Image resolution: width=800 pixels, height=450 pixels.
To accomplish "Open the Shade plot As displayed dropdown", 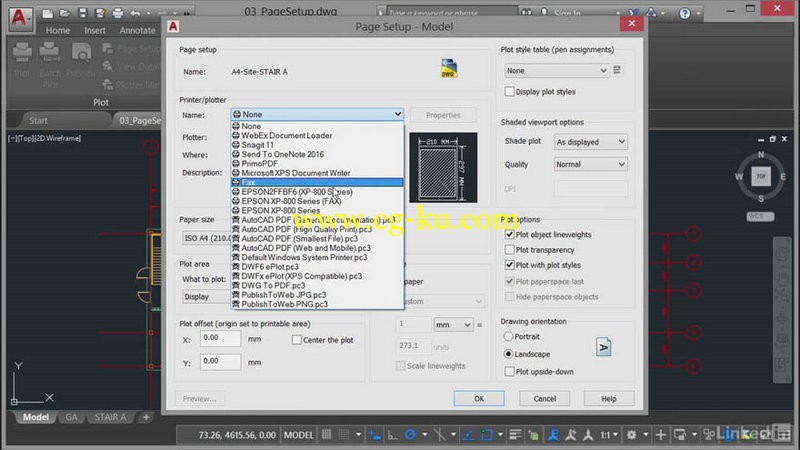I will [590, 142].
